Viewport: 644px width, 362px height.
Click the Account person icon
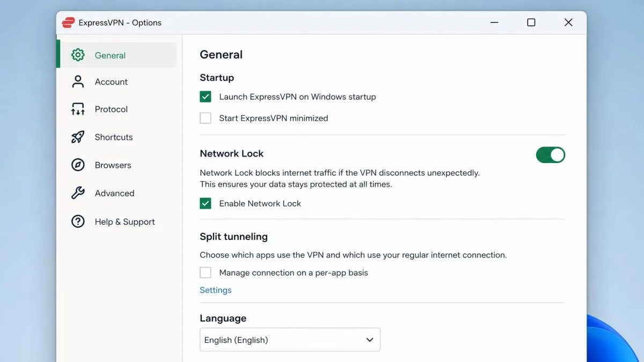[78, 82]
